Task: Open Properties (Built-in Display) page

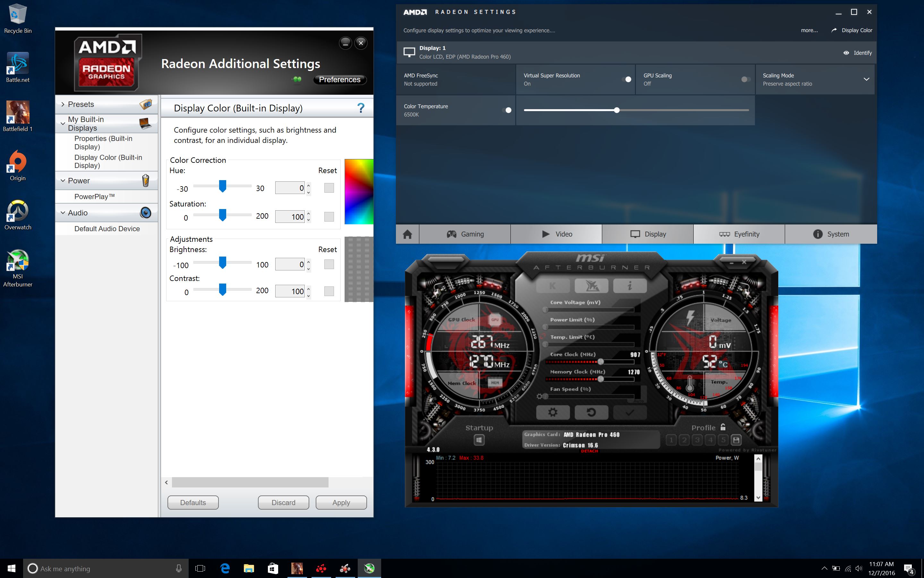Action: (x=104, y=143)
